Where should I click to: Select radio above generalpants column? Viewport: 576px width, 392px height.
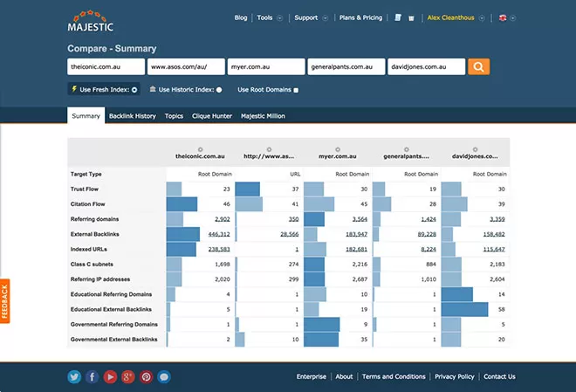(407, 149)
